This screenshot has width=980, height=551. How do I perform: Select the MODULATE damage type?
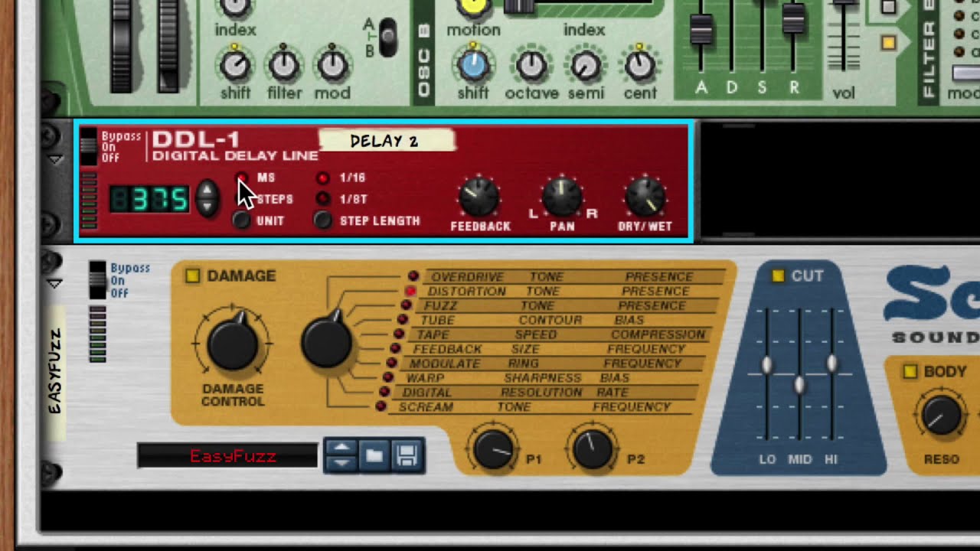[392, 363]
